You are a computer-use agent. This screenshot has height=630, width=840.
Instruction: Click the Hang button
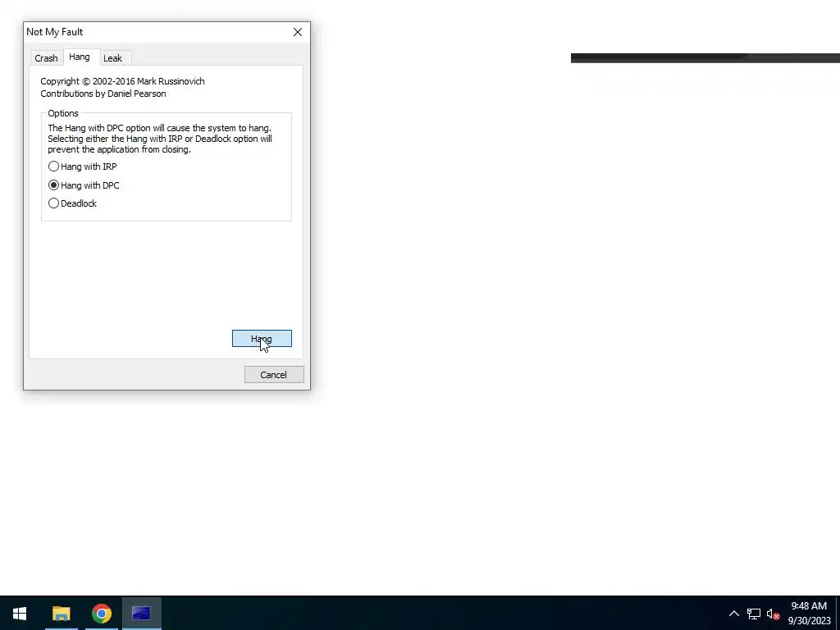(x=262, y=339)
